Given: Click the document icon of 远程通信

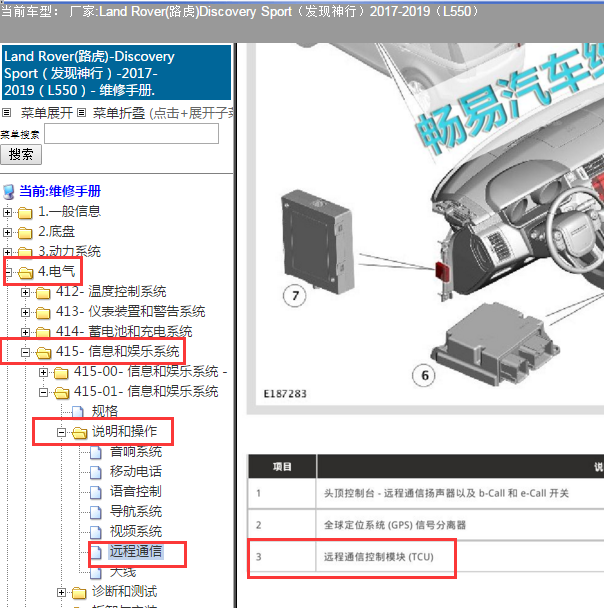Looking at the screenshot, I should (96, 552).
